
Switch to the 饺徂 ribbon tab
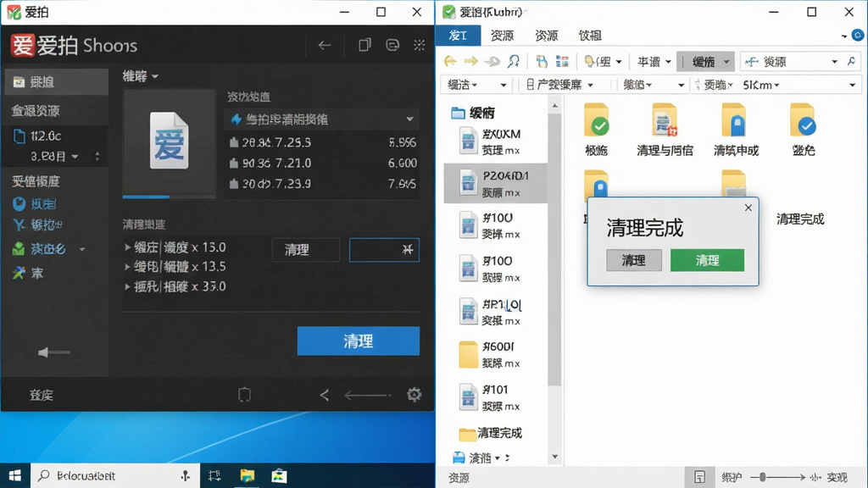[x=590, y=36]
